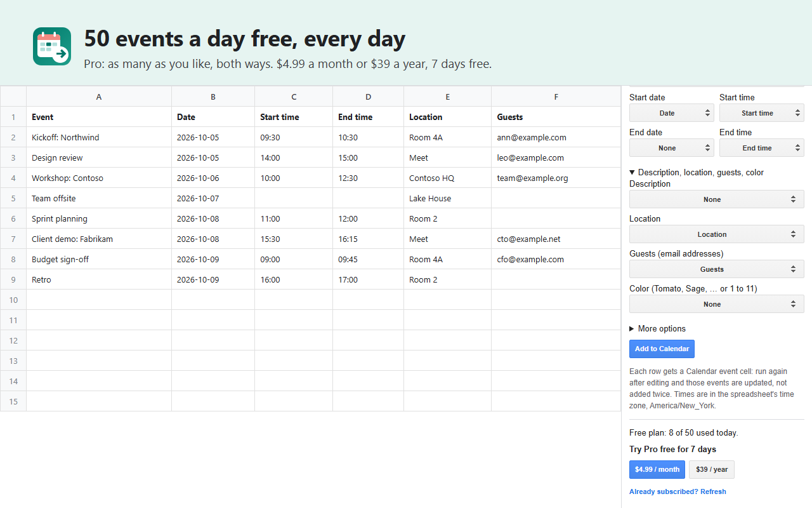The image size is (812, 508).
Task: Click the Already subscribed? Refresh link
Action: [x=678, y=491]
